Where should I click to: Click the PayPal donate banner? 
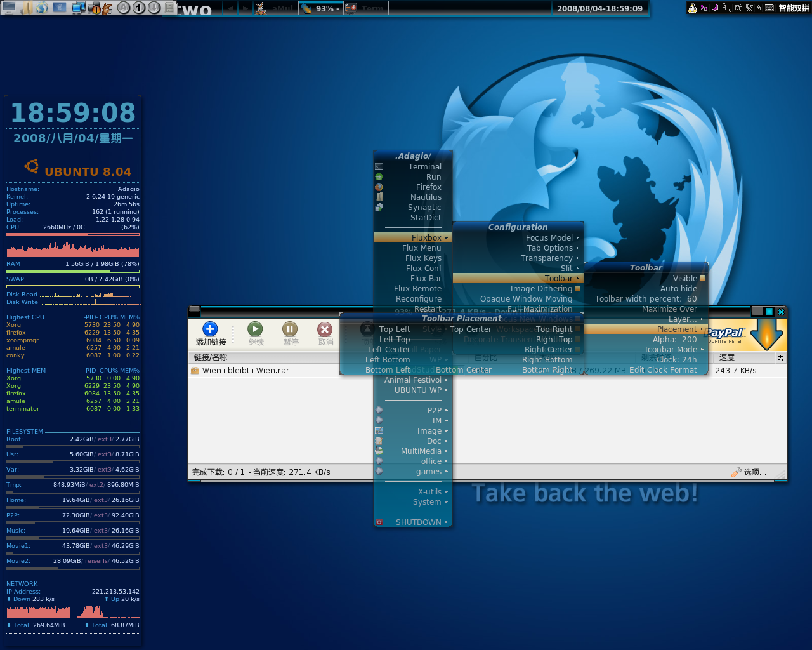coord(746,335)
